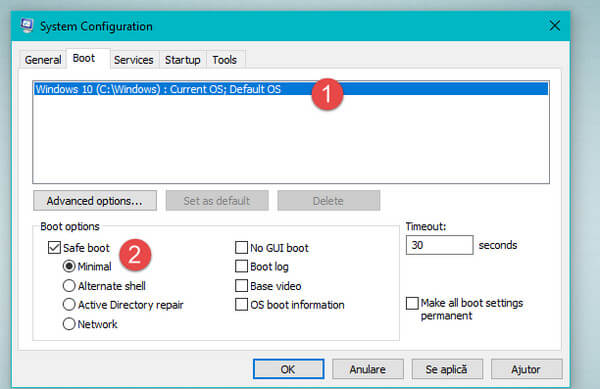Click the Timeout seconds input field

439,245
